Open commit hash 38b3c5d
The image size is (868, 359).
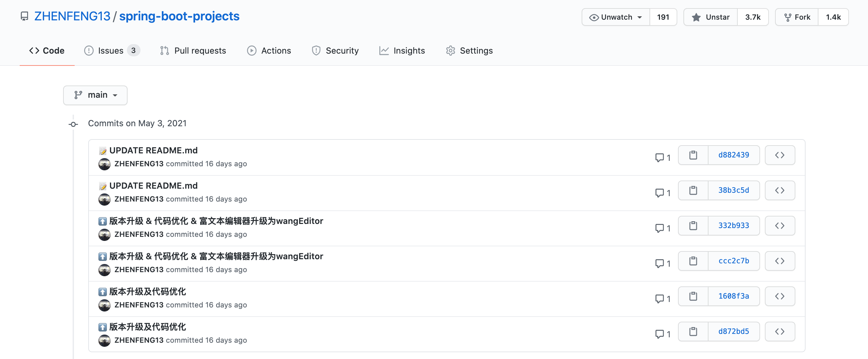click(734, 190)
